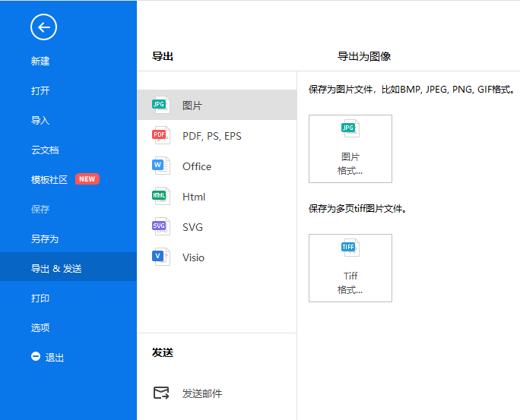Click the PDF file type icon
The width and height of the screenshot is (520, 420).
click(160, 135)
